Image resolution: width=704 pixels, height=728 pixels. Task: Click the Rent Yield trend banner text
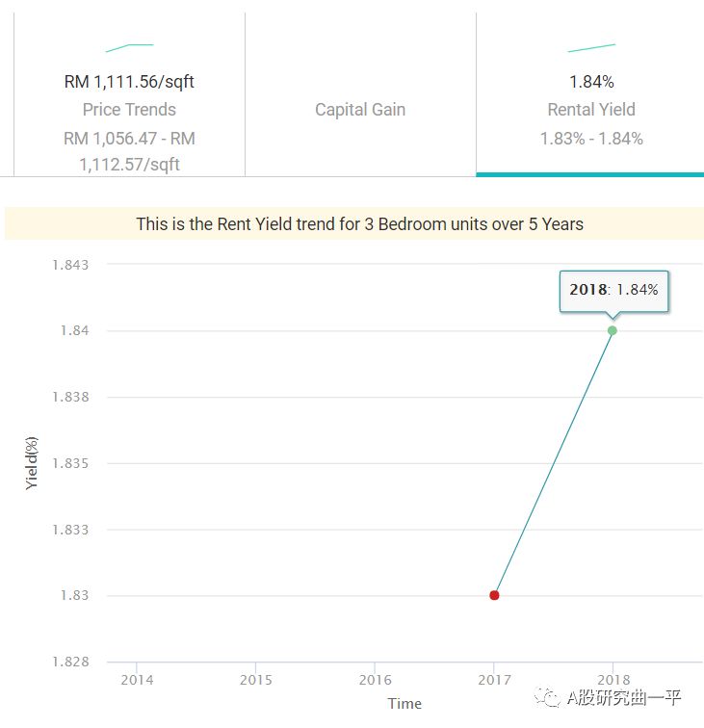pos(359,224)
